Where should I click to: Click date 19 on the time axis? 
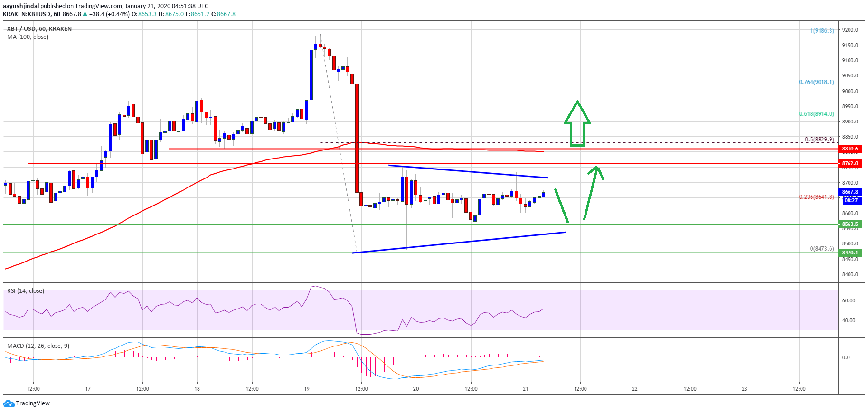point(307,389)
